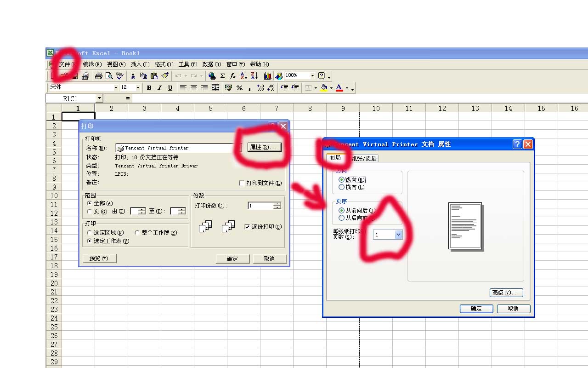Toggle Italic formatting

point(159,88)
